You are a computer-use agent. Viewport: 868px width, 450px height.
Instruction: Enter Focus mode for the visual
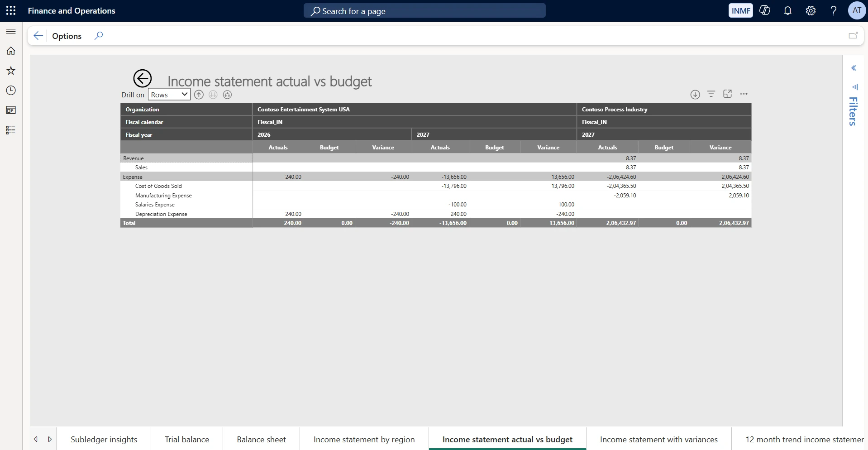click(x=728, y=94)
